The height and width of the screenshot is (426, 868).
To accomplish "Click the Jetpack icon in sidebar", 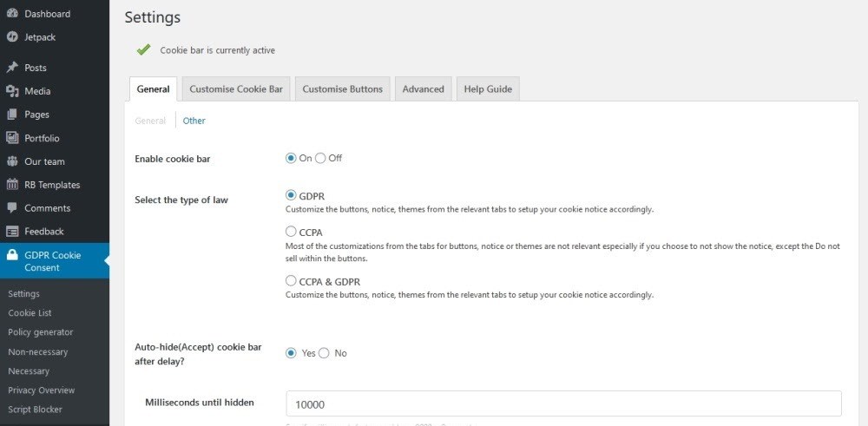I will (12, 37).
